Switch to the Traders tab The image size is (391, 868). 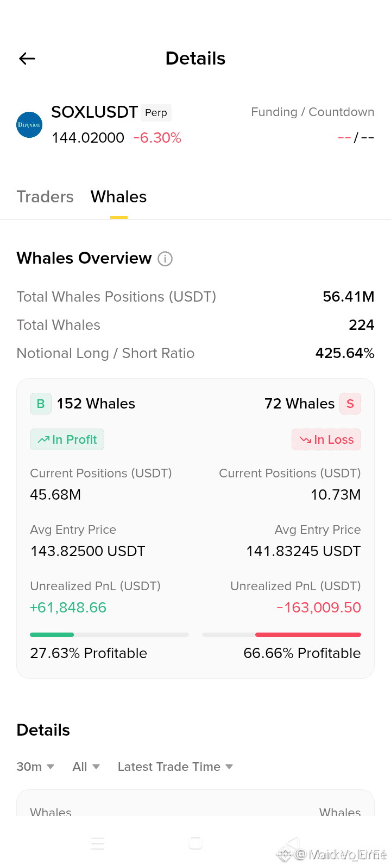point(45,196)
